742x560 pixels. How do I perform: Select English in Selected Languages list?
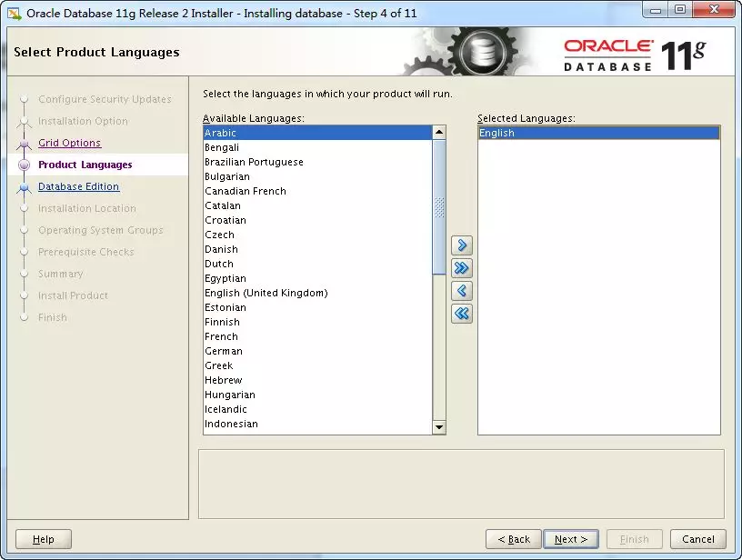pos(598,133)
